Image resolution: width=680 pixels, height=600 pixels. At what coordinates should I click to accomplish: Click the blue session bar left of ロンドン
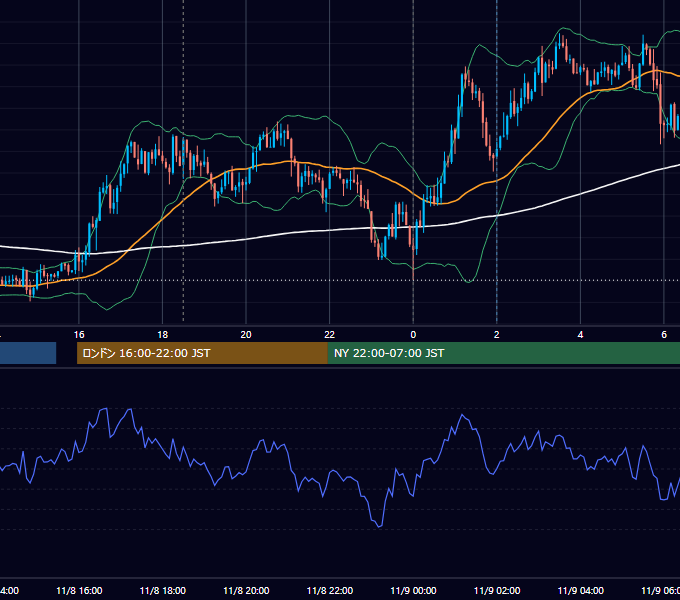coord(28,353)
